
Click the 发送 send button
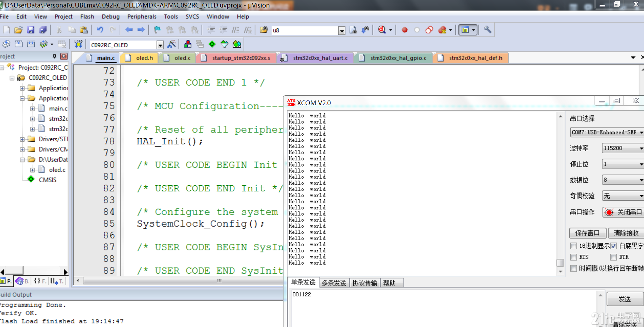[625, 299]
